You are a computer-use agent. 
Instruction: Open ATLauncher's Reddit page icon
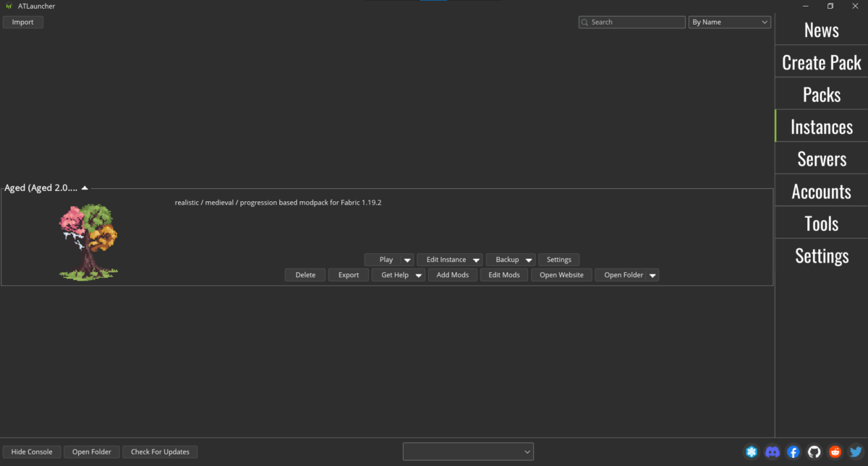[x=834, y=452]
